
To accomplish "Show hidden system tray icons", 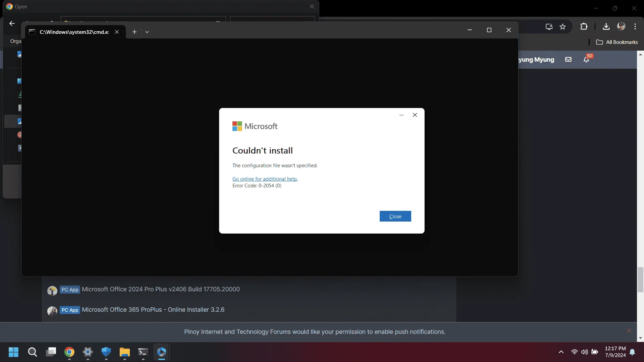I will point(561,352).
